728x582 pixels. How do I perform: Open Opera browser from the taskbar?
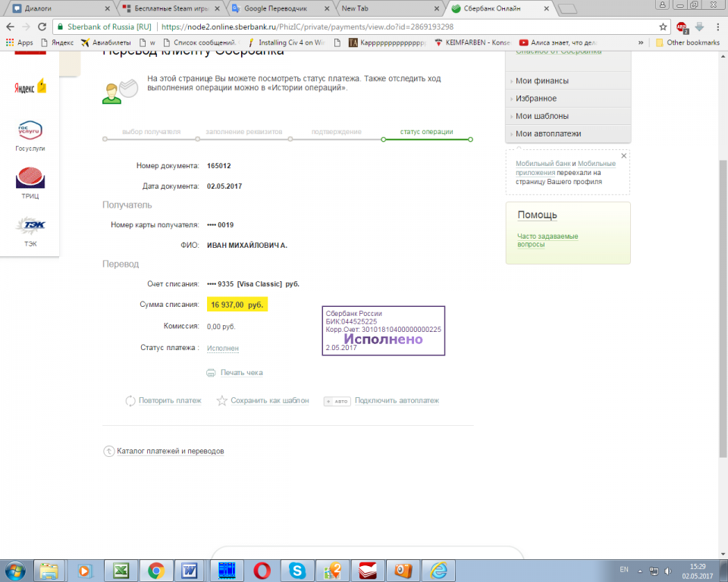262,571
